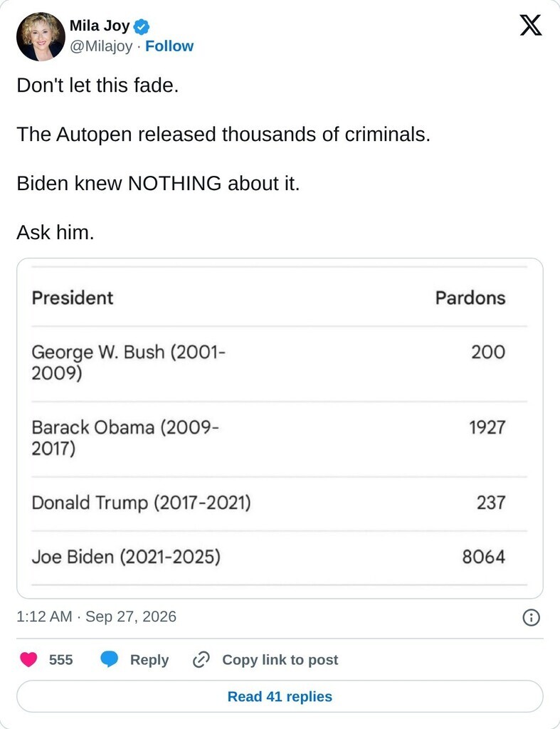Viewport: 560px width, 729px height.
Task: Click the blue reply bubble icon
Action: (109, 659)
